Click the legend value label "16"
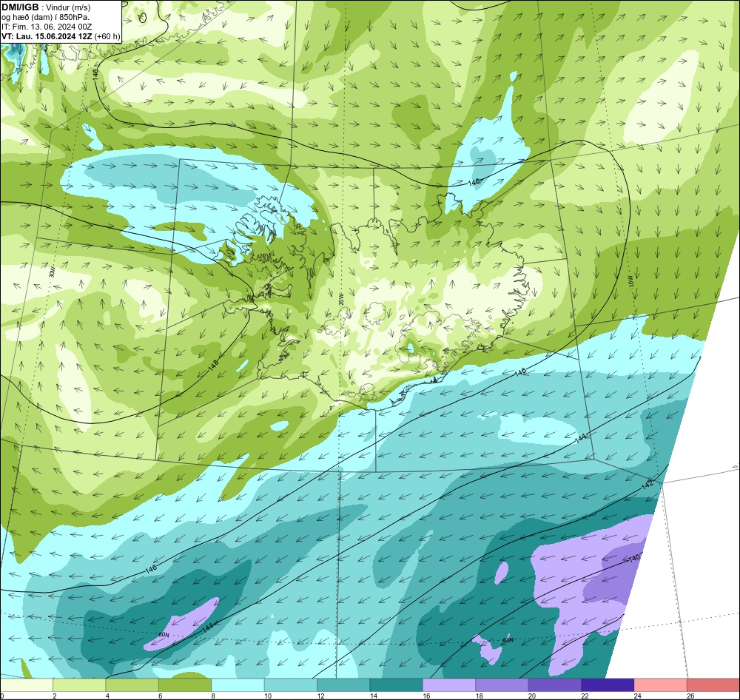The image size is (740, 700). coord(426,696)
